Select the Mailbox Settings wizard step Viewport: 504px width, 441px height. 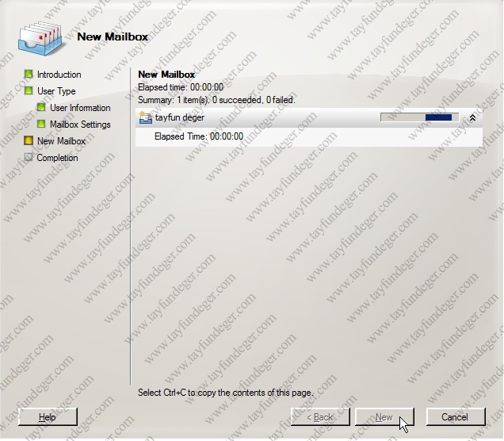pyautogui.click(x=80, y=125)
